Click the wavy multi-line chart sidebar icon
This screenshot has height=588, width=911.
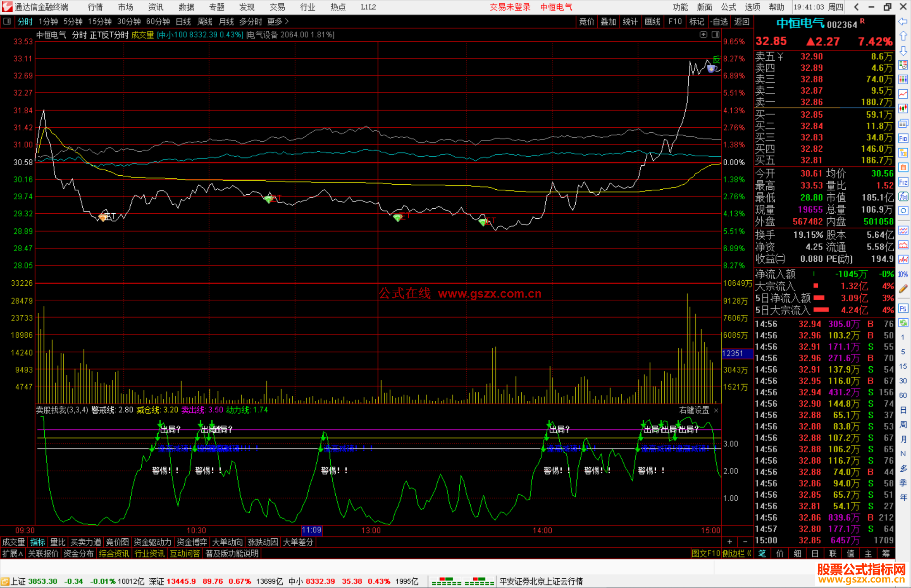[903, 230]
